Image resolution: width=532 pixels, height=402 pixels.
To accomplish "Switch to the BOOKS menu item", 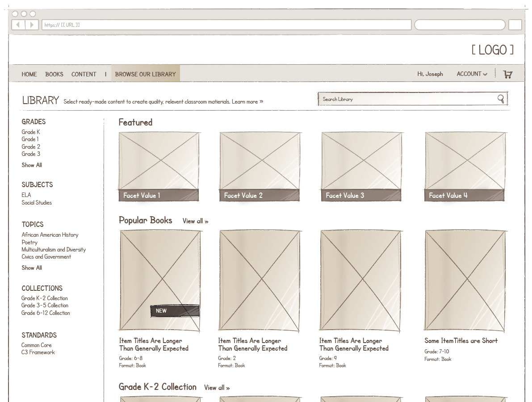I will point(54,74).
